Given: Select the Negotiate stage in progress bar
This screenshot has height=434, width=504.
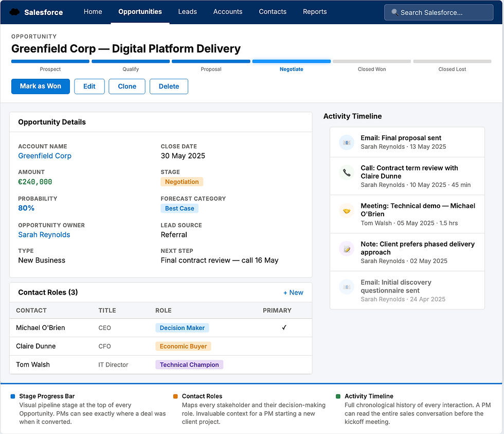Looking at the screenshot, I should (291, 62).
